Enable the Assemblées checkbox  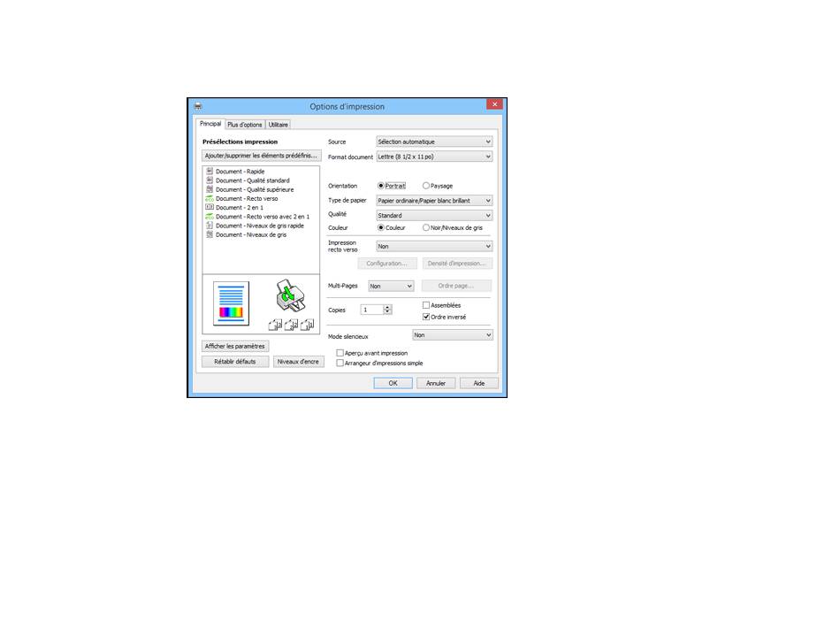tap(426, 305)
